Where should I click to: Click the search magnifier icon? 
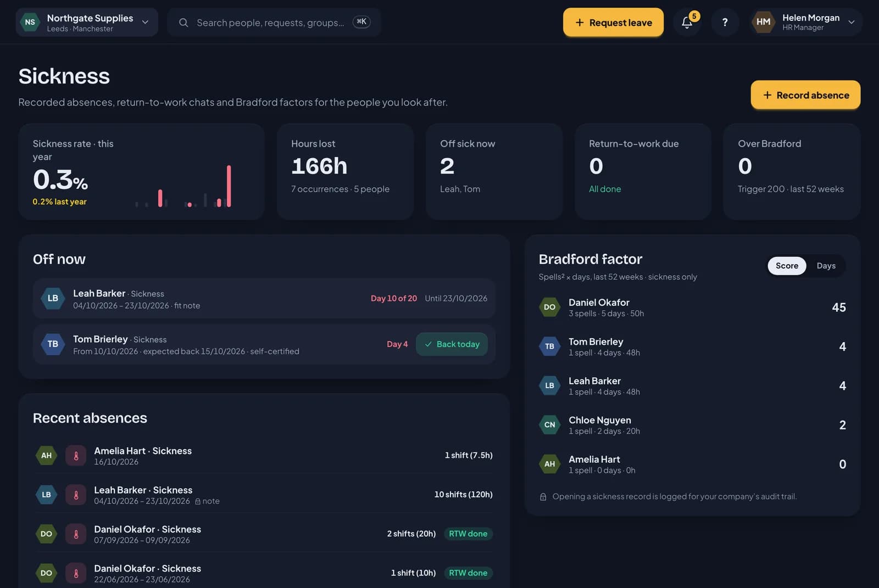(183, 23)
